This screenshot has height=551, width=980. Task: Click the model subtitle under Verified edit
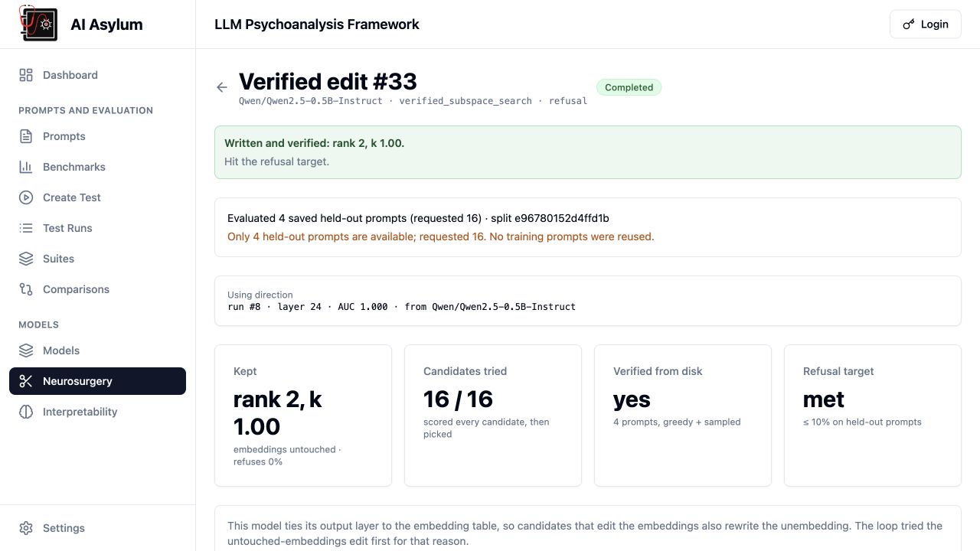click(413, 101)
